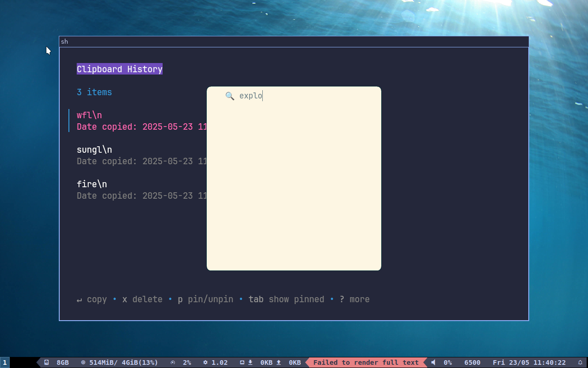588x368 pixels.
Task: Click the memory icon beside 514MiB
Action: coord(83,362)
